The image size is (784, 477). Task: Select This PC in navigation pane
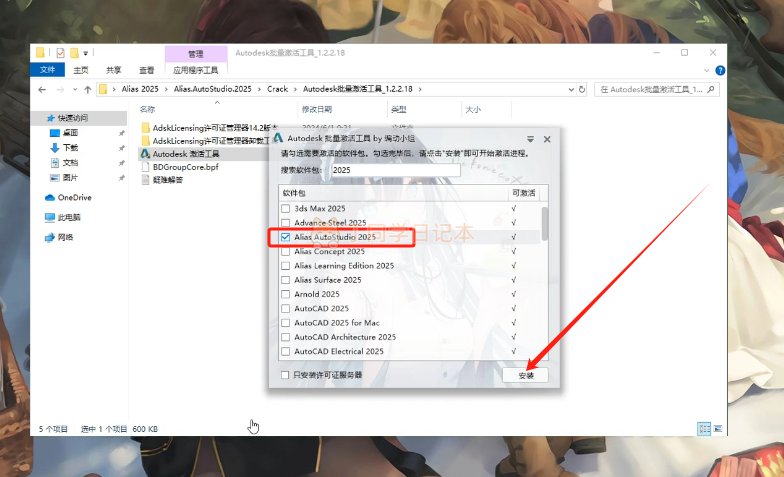click(x=62, y=217)
